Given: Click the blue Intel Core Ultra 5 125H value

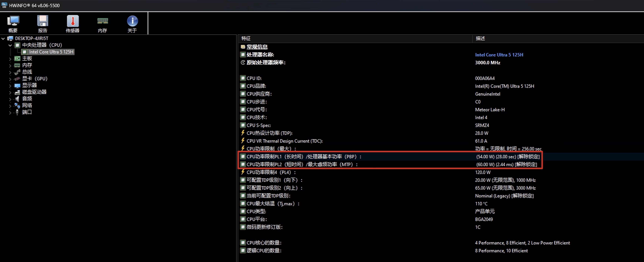Looking at the screenshot, I should [499, 55].
